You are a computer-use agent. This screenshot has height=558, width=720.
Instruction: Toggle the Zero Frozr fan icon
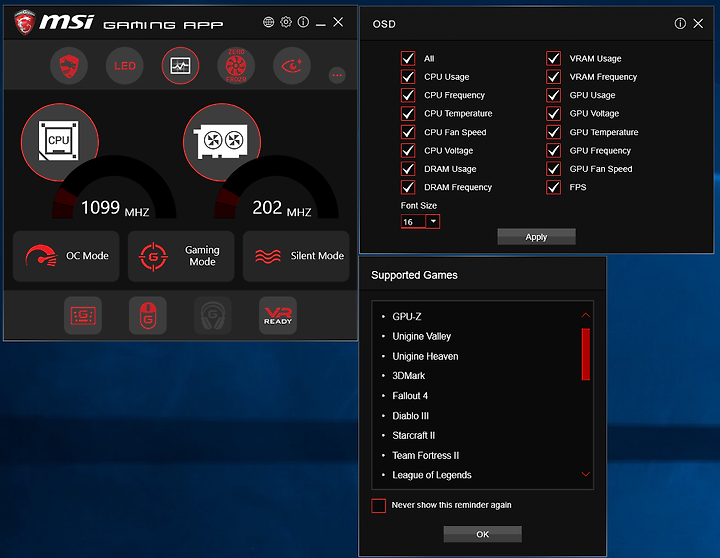coord(236,66)
